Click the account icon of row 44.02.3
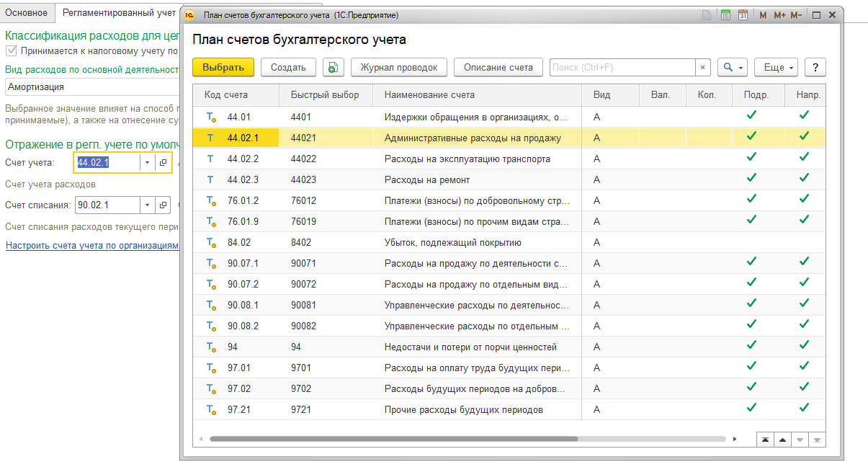Screen dimensions: 868x467 (211, 179)
